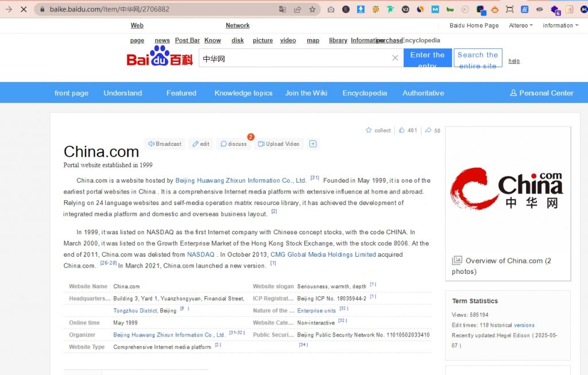
Task: Click the Broadcast speaker button
Action: click(165, 144)
